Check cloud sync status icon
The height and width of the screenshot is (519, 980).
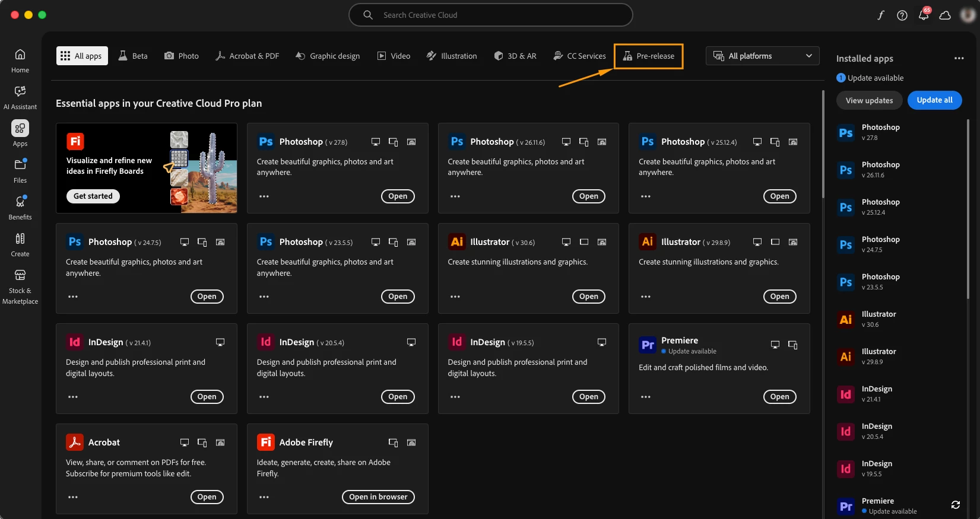click(945, 15)
